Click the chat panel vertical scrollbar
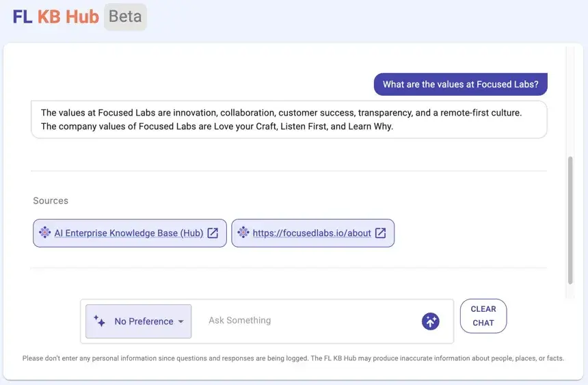Image resolution: width=588 pixels, height=385 pixels. coord(570,221)
